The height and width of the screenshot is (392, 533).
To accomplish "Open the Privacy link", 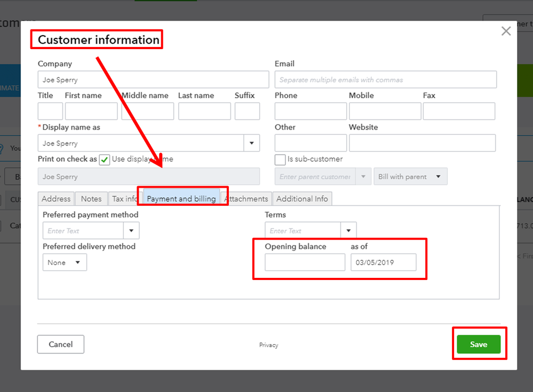I will point(268,345).
